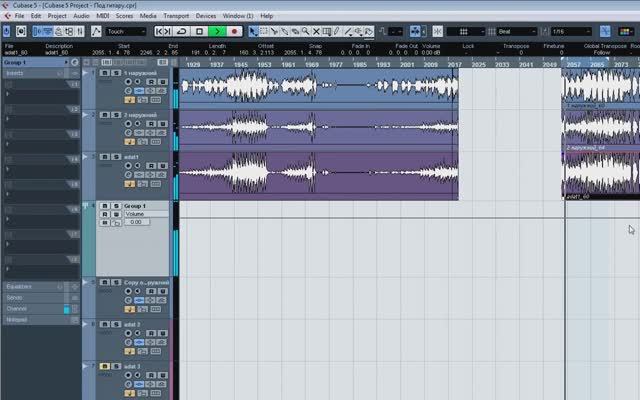The height and width of the screenshot is (400, 640).
Task: Select the Mute X tool
Action: (x=316, y=31)
